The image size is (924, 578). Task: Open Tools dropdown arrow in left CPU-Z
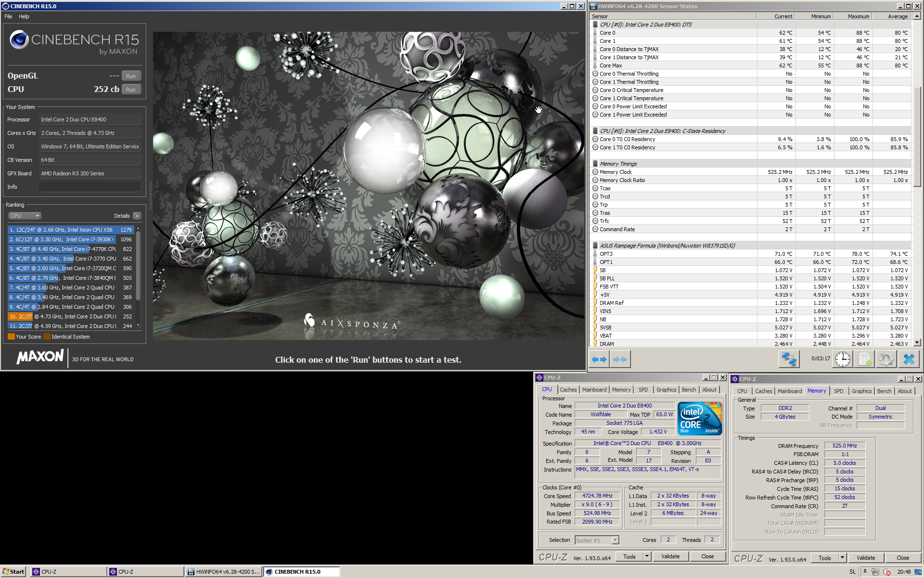(647, 556)
